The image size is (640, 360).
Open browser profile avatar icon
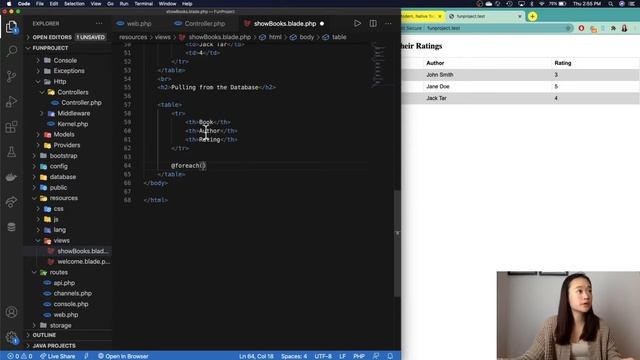[x=624, y=28]
